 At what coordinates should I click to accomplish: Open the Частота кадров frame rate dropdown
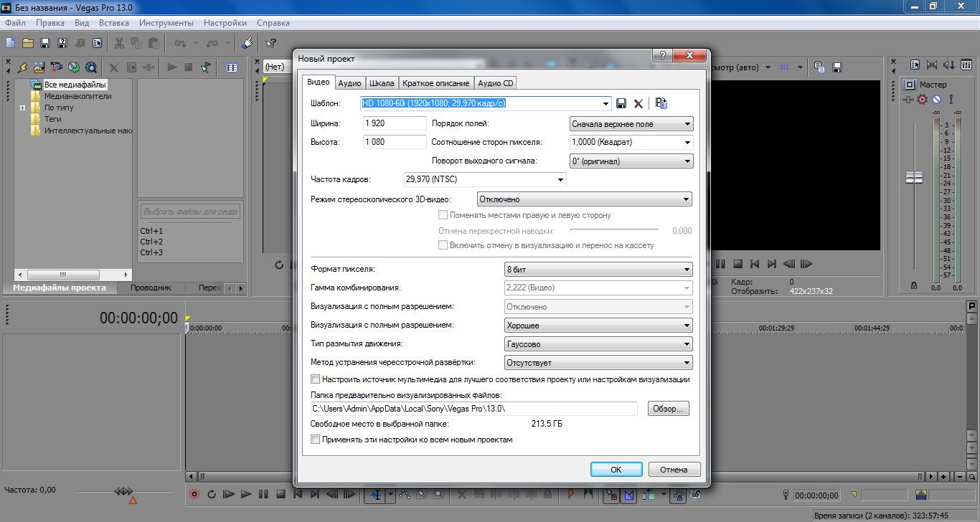[560, 179]
